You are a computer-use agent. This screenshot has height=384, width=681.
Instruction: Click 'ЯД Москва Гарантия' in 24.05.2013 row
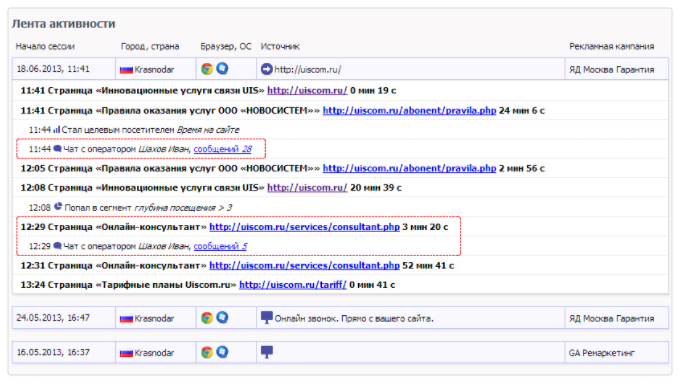coord(612,319)
